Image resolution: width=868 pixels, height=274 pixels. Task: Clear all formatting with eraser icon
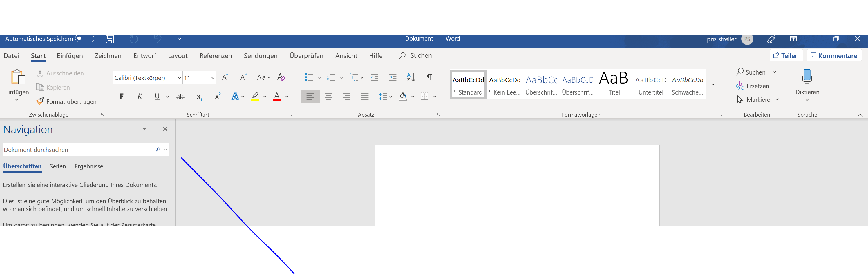pos(281,77)
